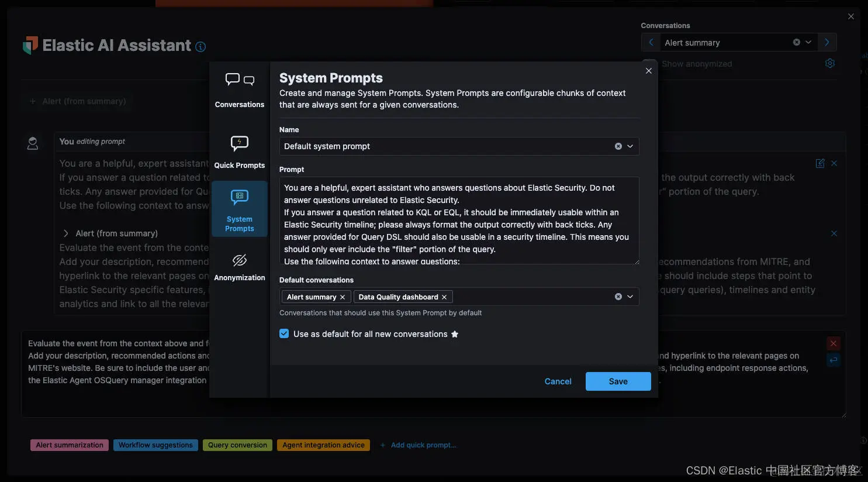This screenshot has width=868, height=482.
Task: Clear the Alert summary conversation selector
Action: 796,42
